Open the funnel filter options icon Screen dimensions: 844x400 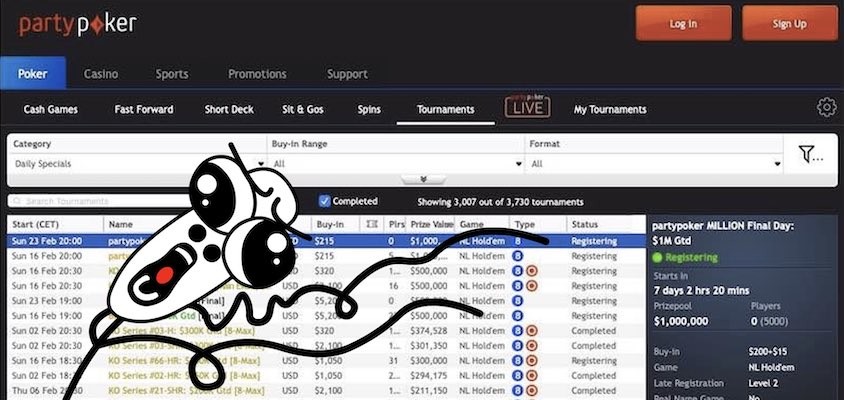811,154
